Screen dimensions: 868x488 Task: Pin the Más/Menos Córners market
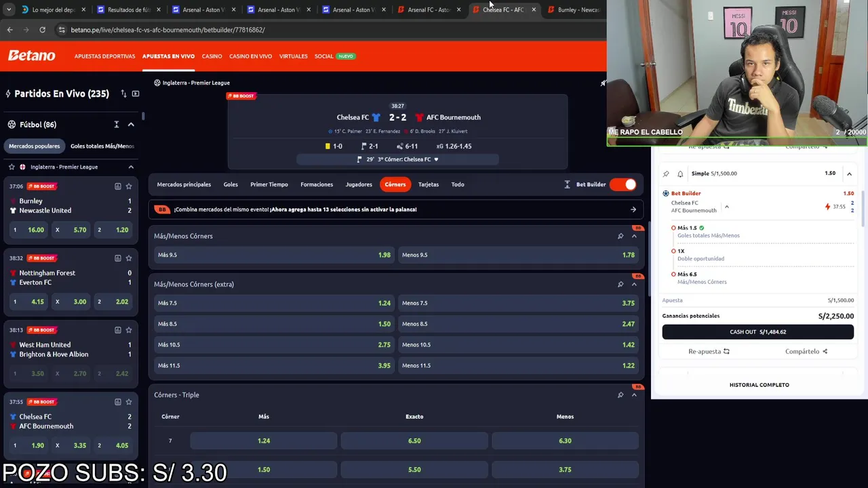click(620, 236)
